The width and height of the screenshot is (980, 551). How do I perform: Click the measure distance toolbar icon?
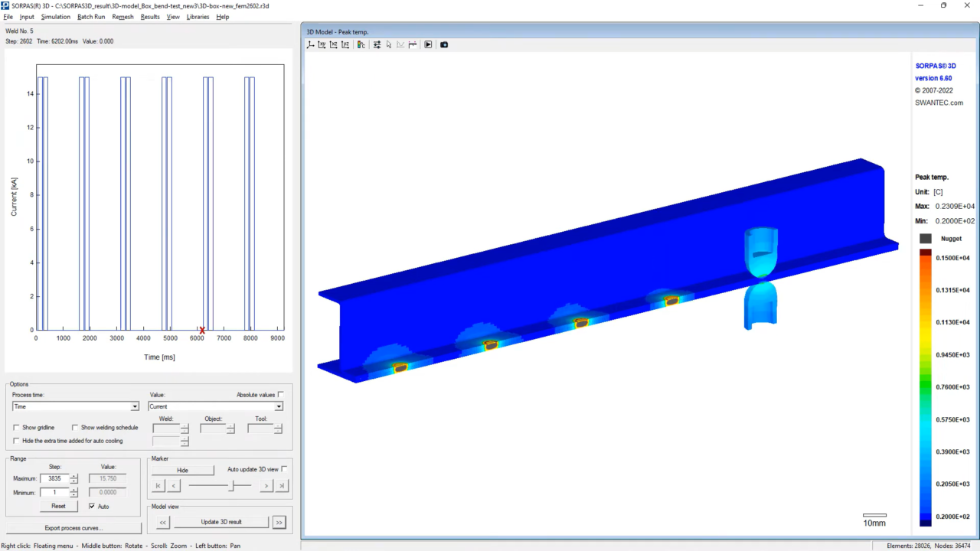coord(413,44)
